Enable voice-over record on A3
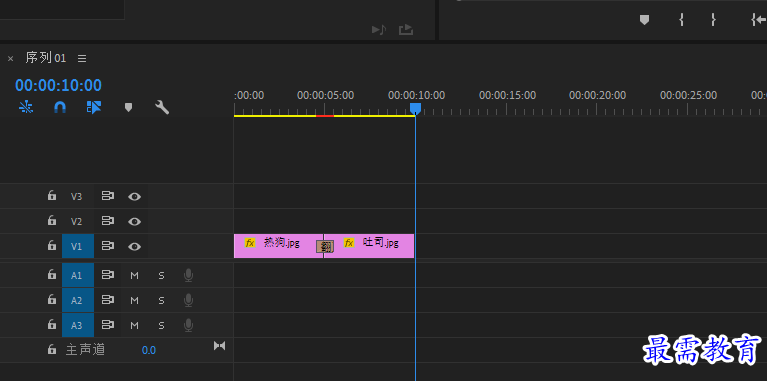The height and width of the screenshot is (381, 767). point(188,325)
